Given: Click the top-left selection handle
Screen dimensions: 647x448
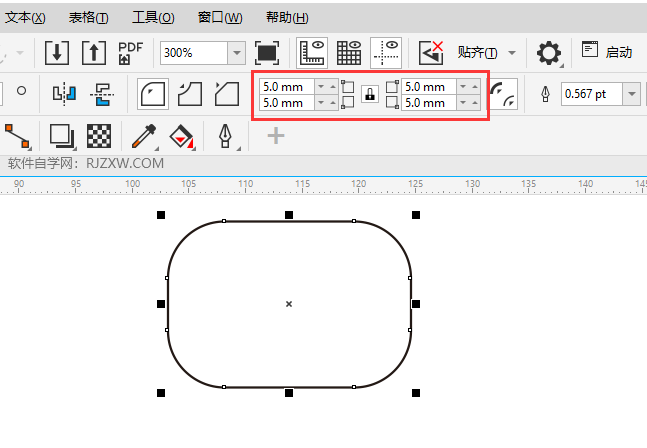Looking at the screenshot, I should 161,215.
